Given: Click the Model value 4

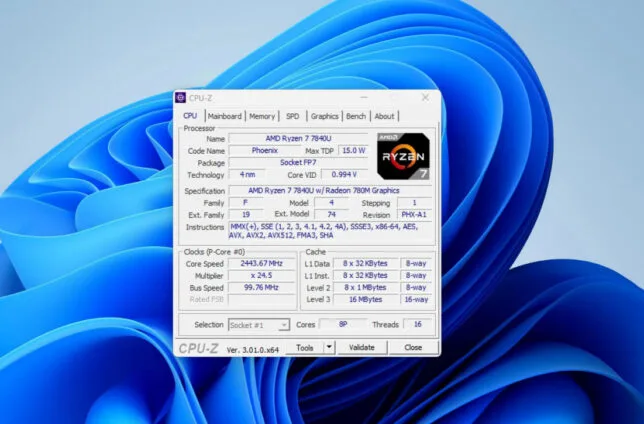Looking at the screenshot, I should tap(331, 203).
